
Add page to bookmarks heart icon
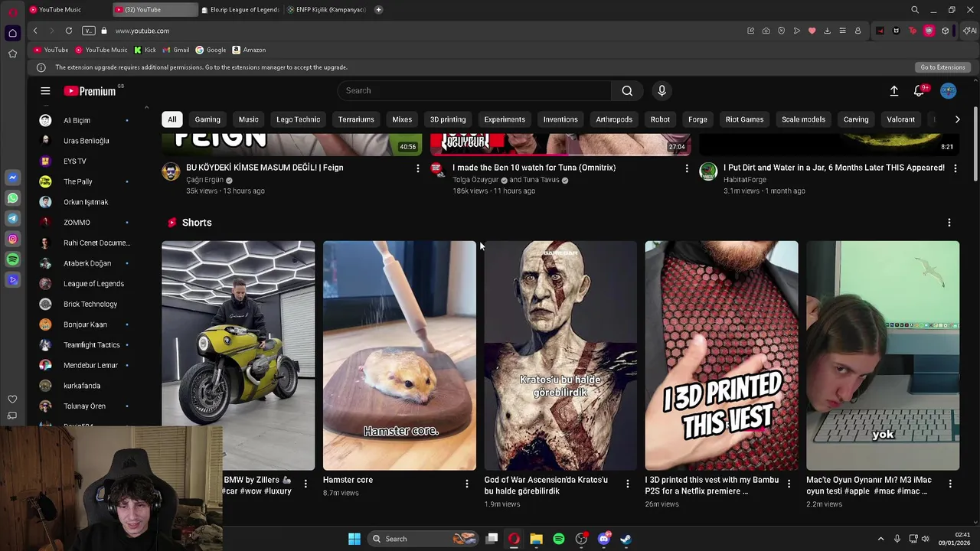(x=812, y=31)
